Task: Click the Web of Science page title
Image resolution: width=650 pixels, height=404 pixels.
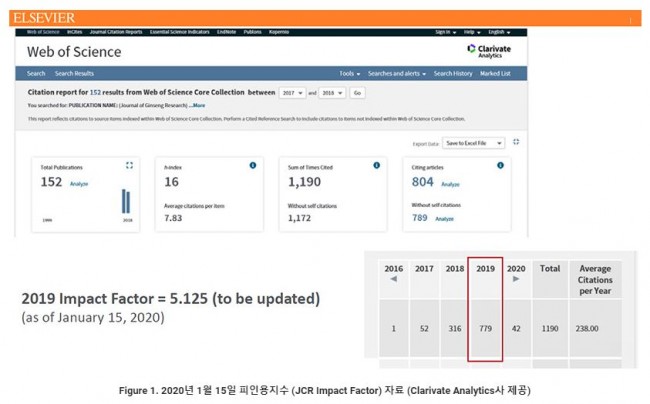Action: [74, 52]
